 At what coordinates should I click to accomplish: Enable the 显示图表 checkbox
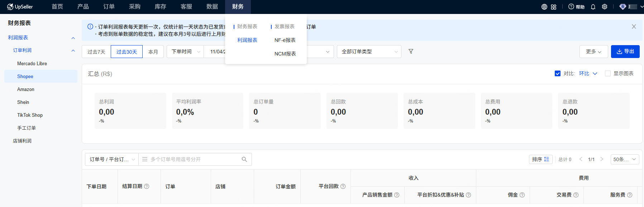pyautogui.click(x=608, y=73)
